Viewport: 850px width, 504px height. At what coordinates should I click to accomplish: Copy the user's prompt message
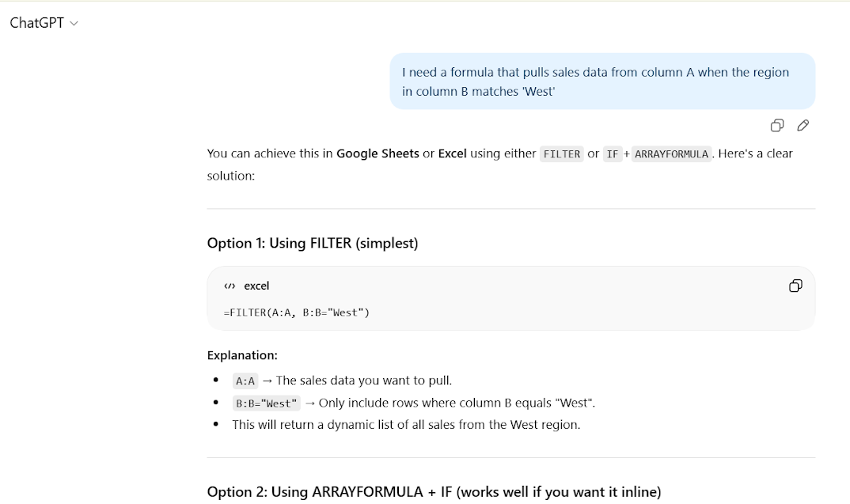coord(776,125)
